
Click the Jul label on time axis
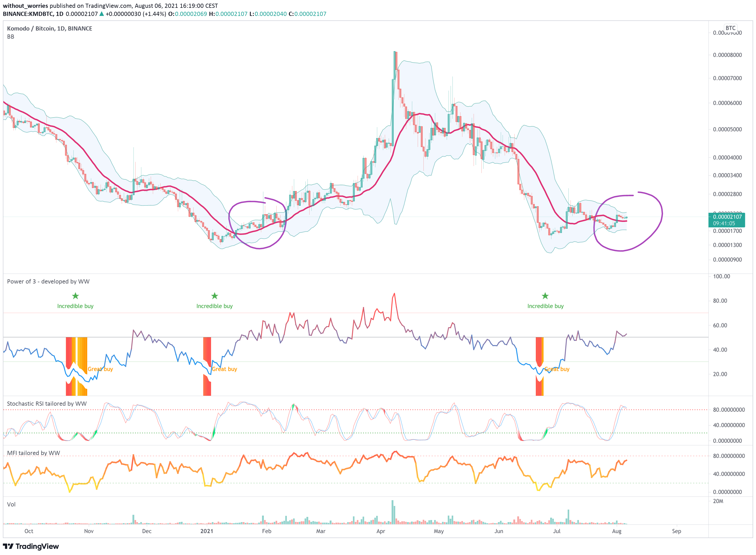(x=557, y=531)
